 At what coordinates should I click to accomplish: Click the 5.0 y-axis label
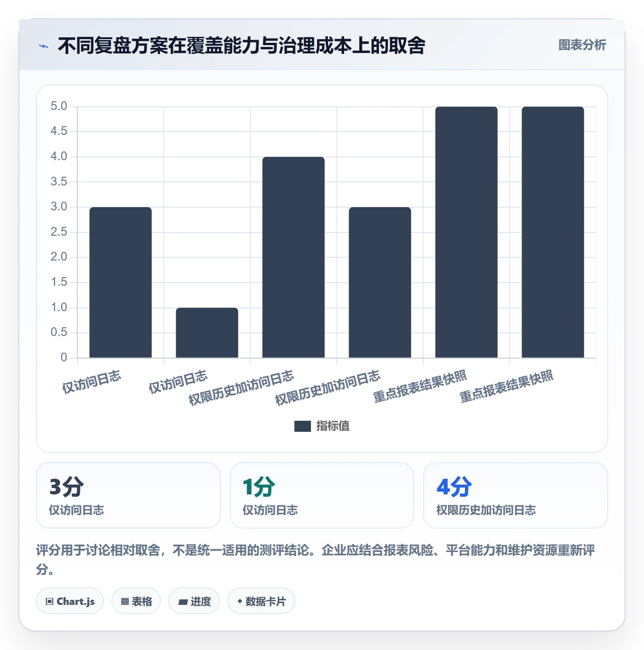[59, 106]
